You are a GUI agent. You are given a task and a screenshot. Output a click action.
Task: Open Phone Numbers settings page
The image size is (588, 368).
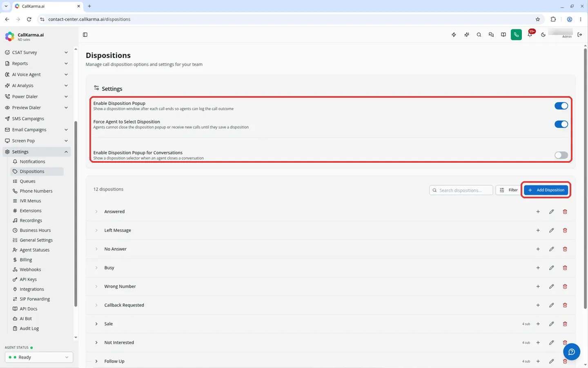tap(37, 191)
